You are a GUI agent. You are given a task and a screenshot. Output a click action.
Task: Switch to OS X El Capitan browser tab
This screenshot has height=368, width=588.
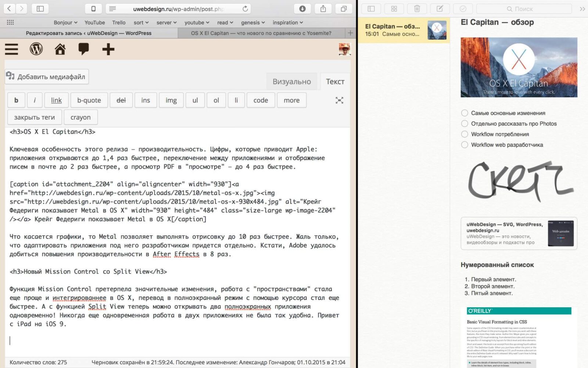[x=261, y=33]
